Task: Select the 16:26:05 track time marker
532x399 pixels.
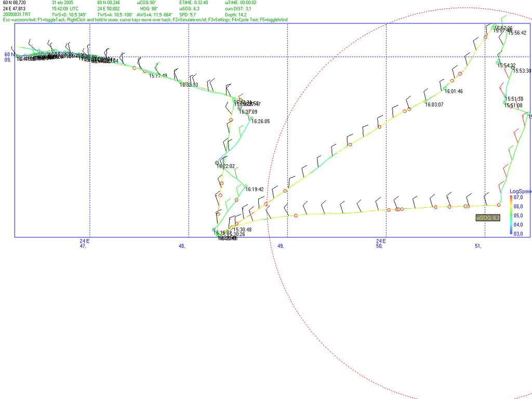Action: (261, 121)
